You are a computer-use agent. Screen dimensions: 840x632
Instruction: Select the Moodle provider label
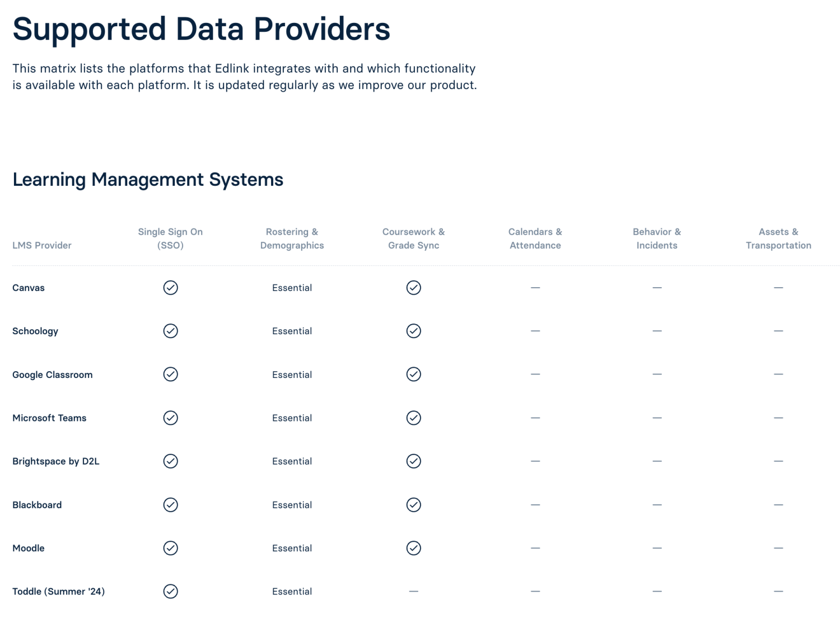(29, 548)
